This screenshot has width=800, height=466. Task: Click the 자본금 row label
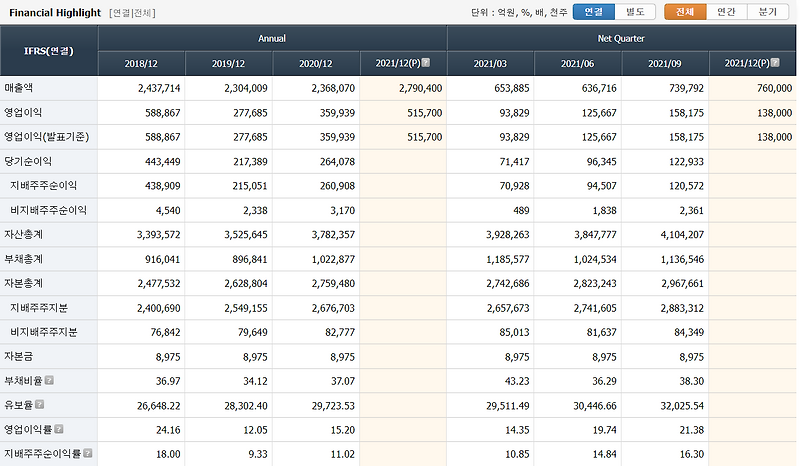click(x=18, y=356)
